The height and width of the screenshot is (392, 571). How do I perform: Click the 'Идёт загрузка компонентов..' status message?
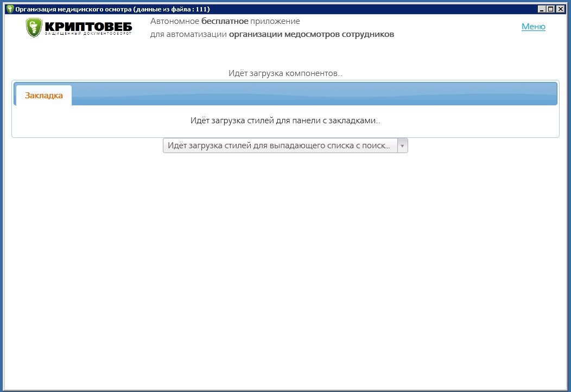(285, 73)
